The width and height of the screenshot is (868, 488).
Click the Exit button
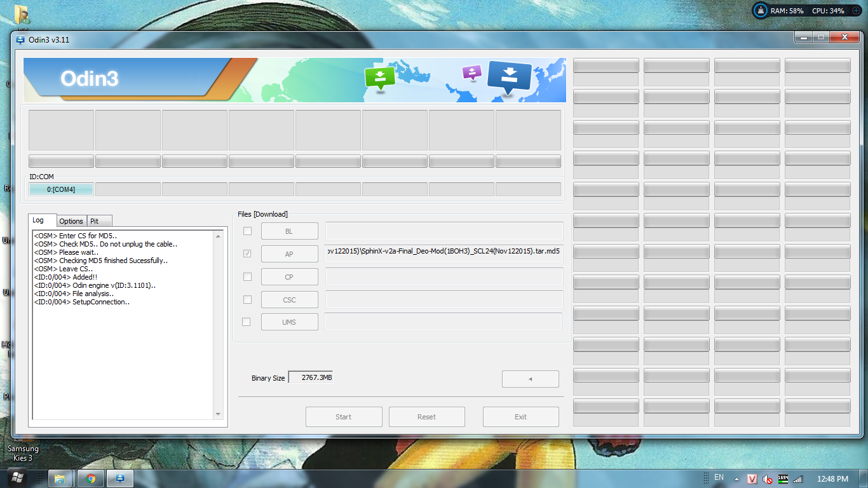coord(521,417)
